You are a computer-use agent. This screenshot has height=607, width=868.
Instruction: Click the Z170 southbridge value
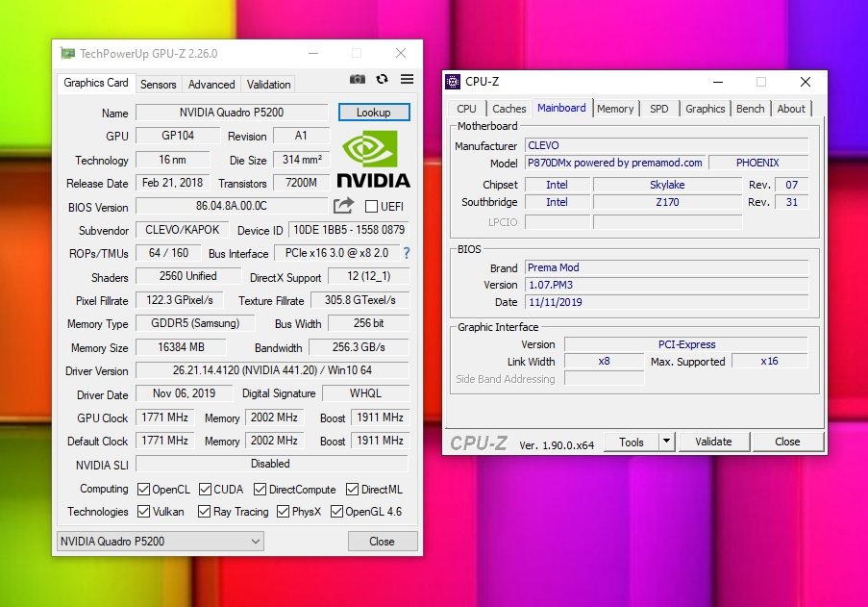667,202
